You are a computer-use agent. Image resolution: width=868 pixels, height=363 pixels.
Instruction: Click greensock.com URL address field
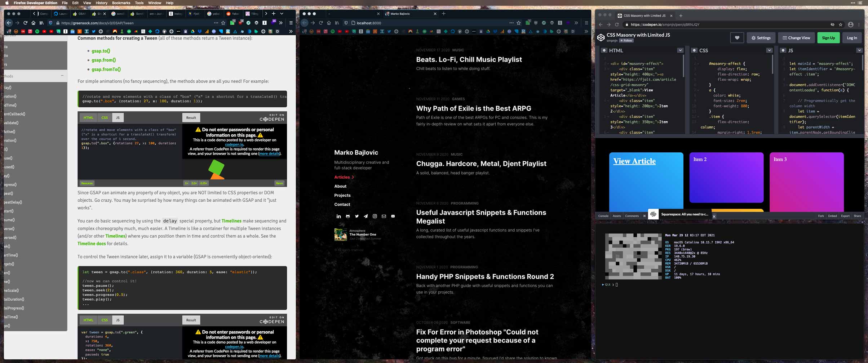137,23
